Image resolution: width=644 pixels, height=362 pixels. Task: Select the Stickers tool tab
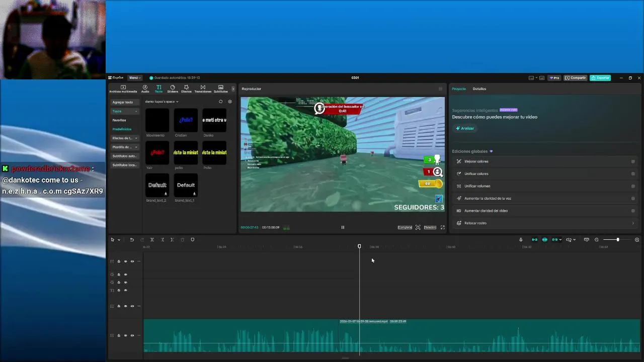click(x=173, y=89)
